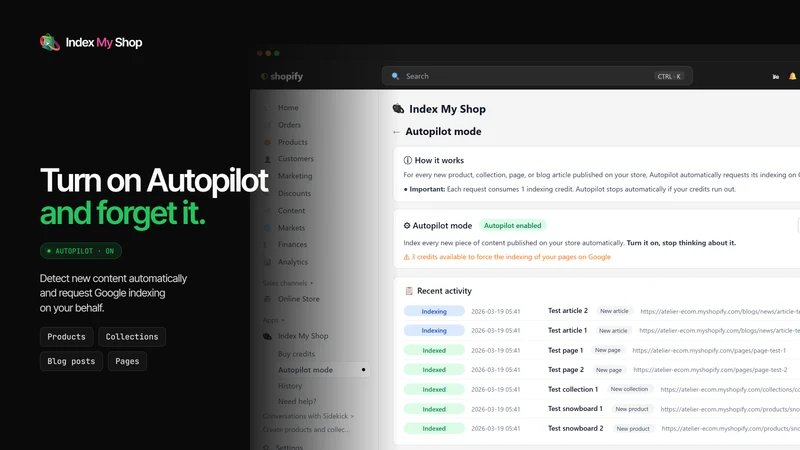
Task: Click the Customers person icon in the sidebar
Action: 267,159
